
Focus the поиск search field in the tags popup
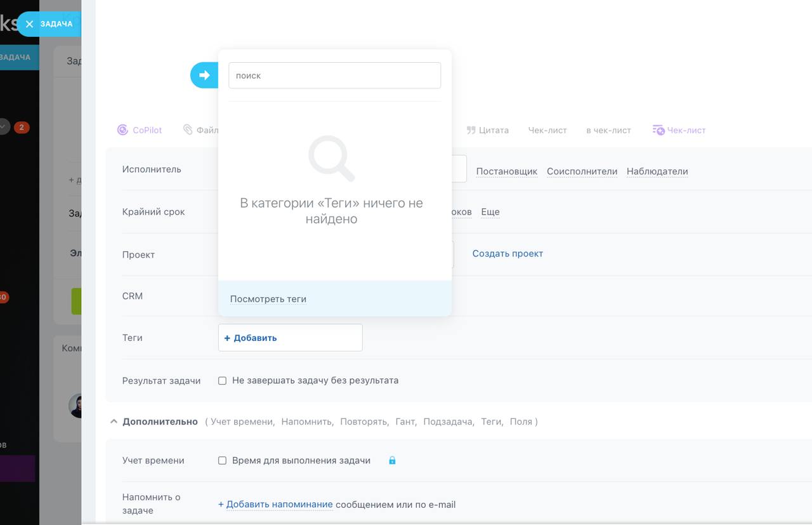point(334,76)
